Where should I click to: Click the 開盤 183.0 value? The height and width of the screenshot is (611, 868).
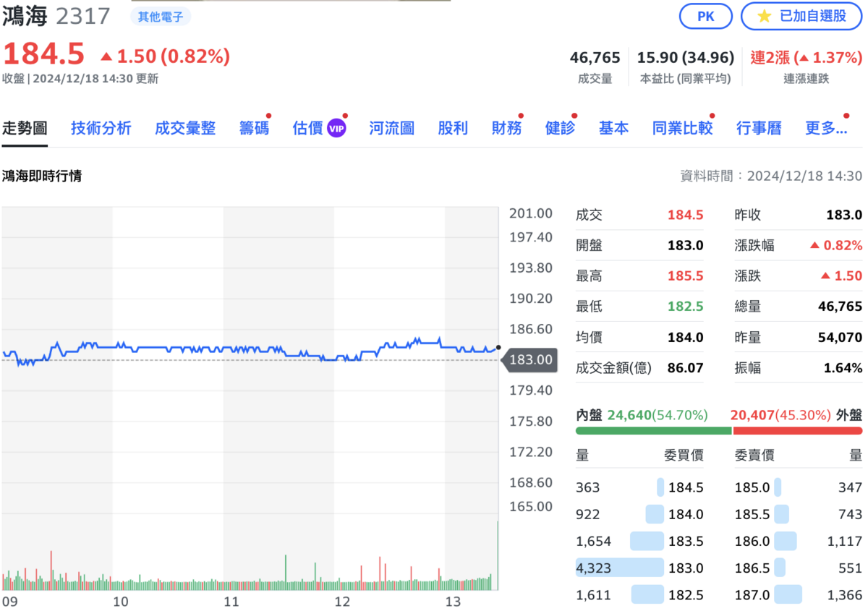[x=686, y=245]
